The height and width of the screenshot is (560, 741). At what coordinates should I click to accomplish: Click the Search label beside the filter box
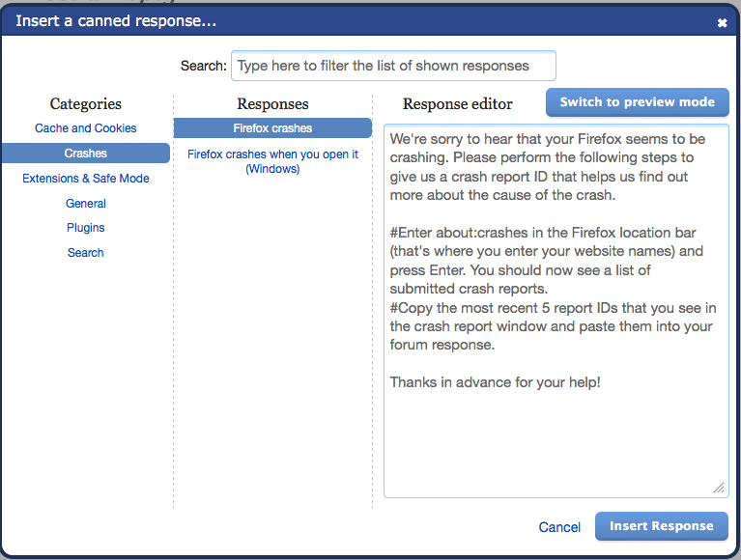tap(203, 66)
